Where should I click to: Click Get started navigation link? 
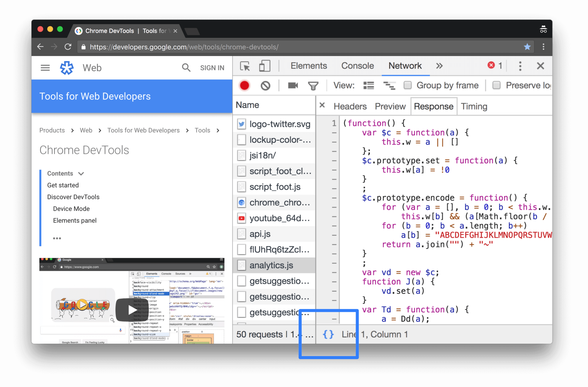(x=63, y=185)
